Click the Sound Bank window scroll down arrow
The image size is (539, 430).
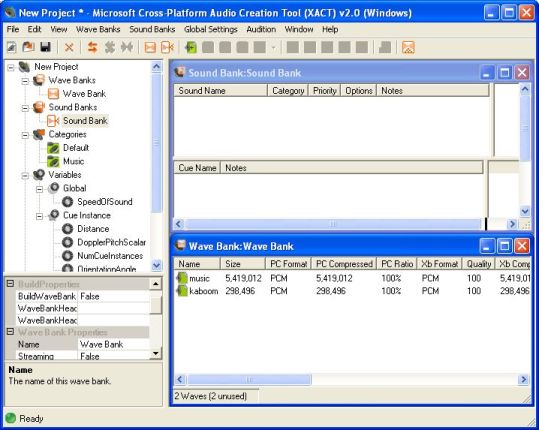point(525,211)
